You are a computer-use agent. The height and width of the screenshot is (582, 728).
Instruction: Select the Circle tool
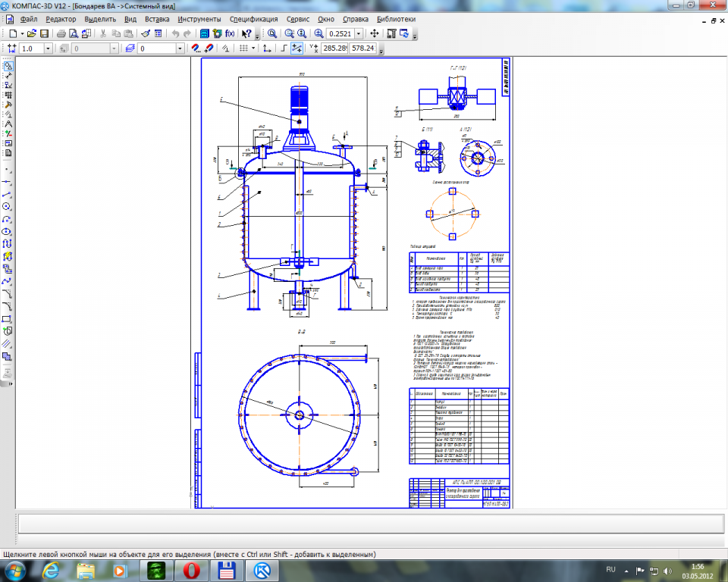tap(7, 207)
